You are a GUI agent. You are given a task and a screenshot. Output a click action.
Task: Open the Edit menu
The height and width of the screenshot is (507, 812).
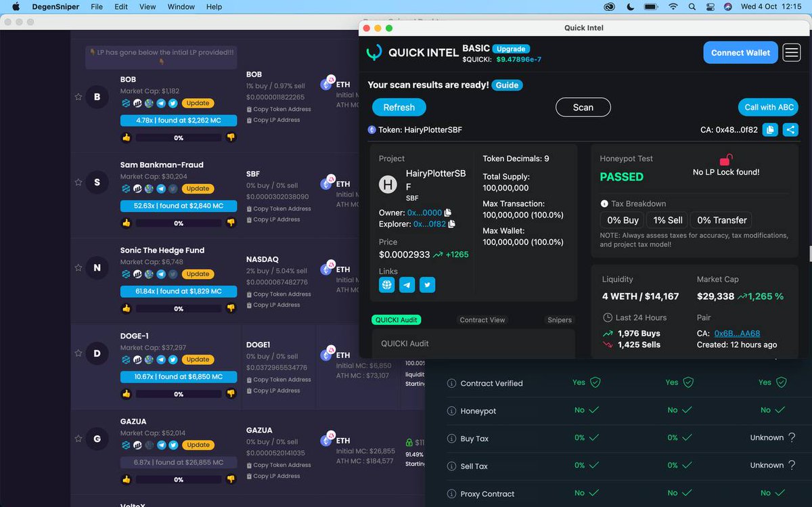click(x=121, y=7)
